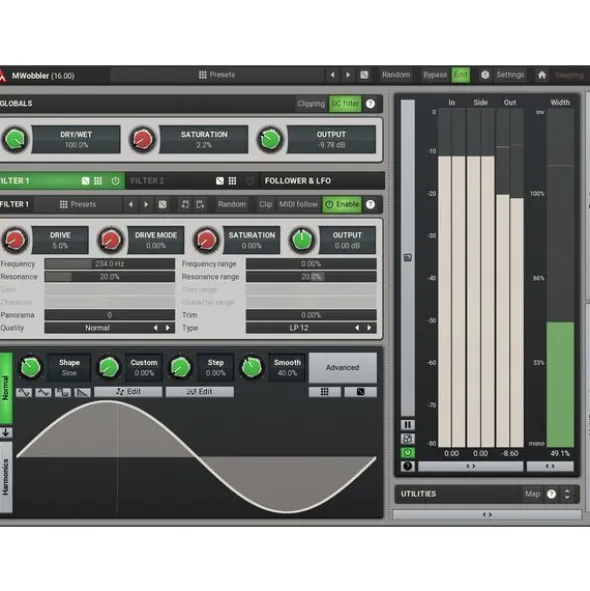
Task: Click the Panorama value field
Action: pyautogui.click(x=109, y=315)
